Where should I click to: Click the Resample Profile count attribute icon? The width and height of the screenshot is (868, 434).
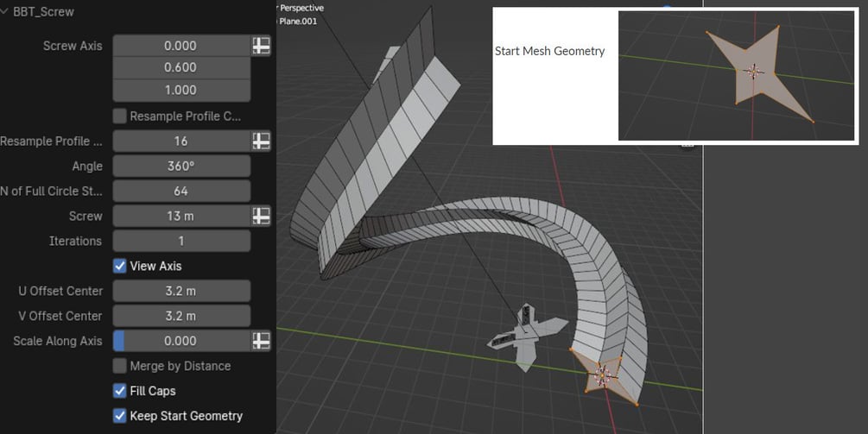click(x=262, y=141)
